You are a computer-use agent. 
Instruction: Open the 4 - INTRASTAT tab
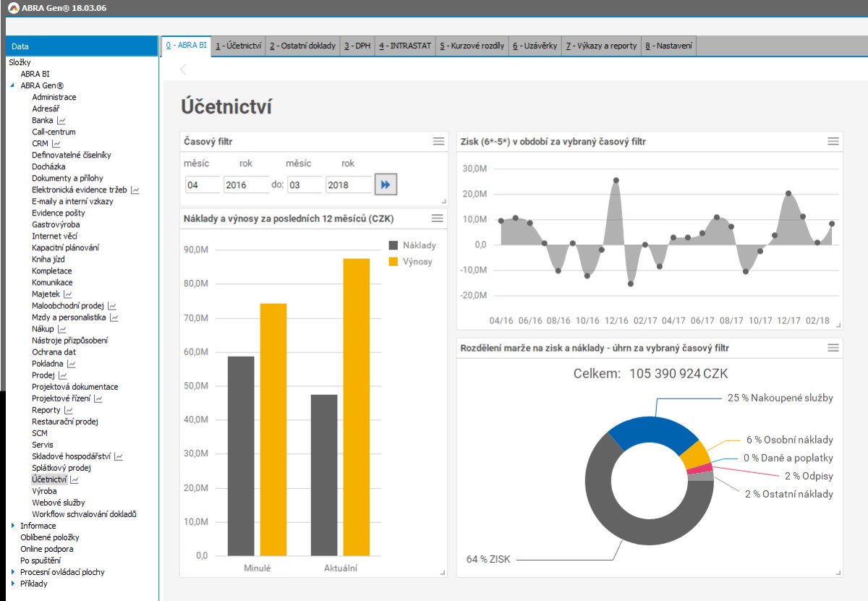pyautogui.click(x=405, y=46)
